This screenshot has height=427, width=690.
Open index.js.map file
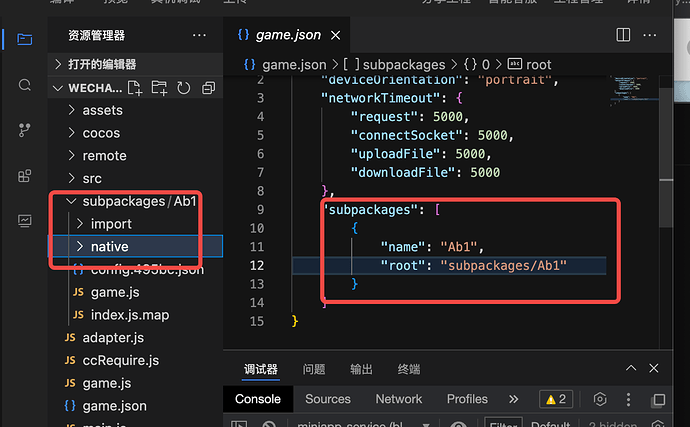pos(135,315)
